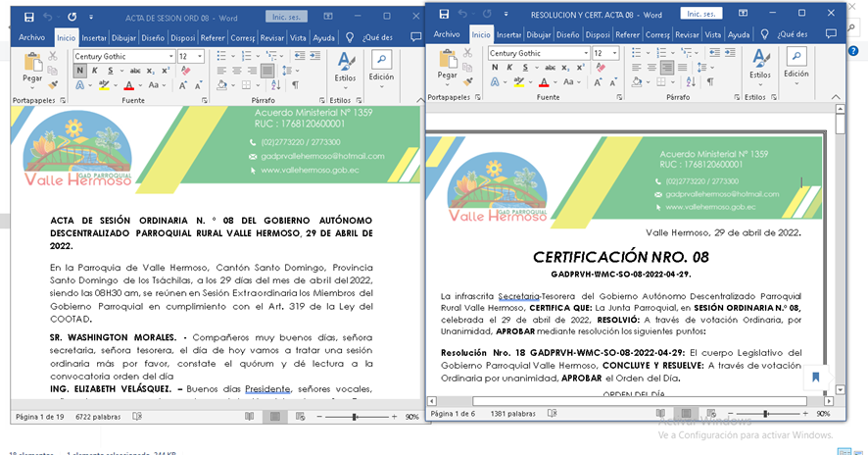Toggle Bold in the left Word window
The height and width of the screenshot is (455, 868).
[x=79, y=72]
